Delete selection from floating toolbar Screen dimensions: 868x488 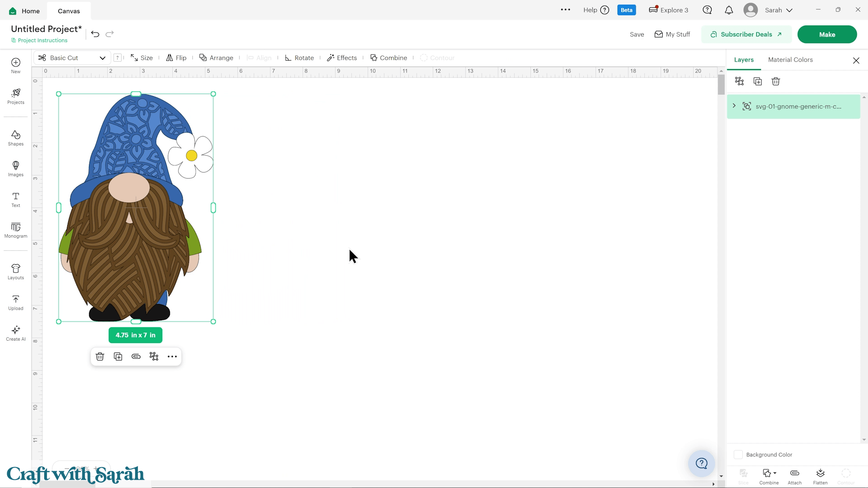click(100, 357)
